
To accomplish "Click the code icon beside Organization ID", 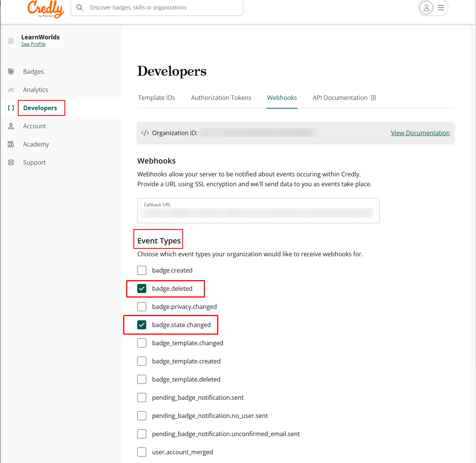I will pos(145,133).
